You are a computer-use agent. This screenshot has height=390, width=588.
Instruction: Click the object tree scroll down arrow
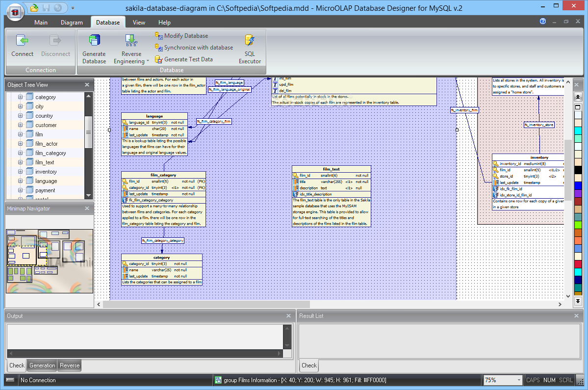tap(88, 195)
